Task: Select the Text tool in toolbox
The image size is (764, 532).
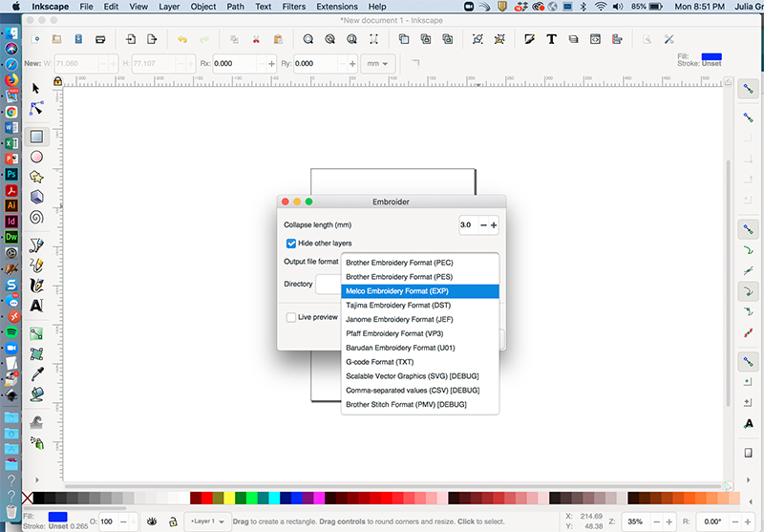Action: click(x=36, y=306)
